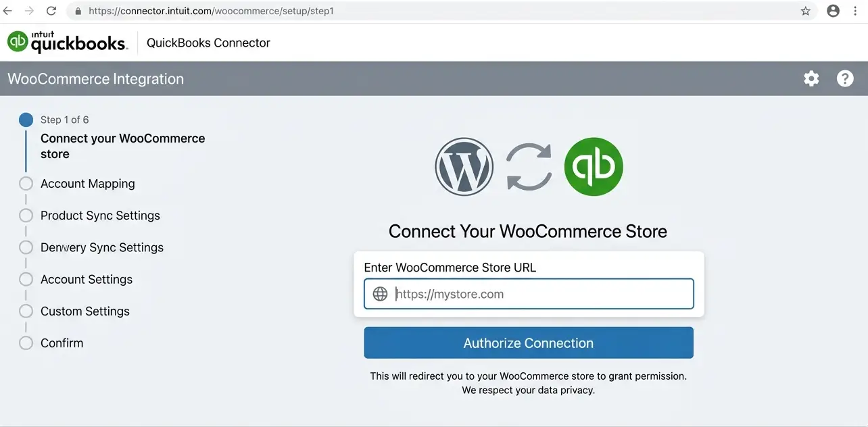Open the Account Mapping step
Screen dimensions: 868x427
click(x=88, y=184)
